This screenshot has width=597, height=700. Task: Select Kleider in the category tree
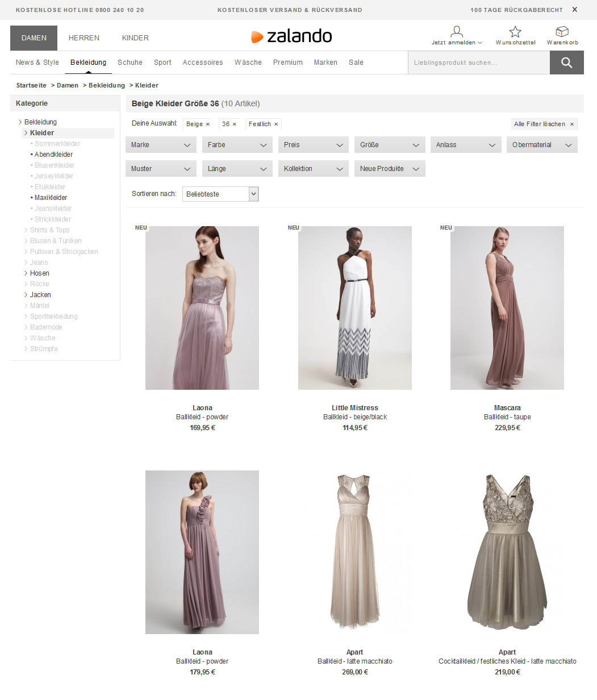click(42, 133)
